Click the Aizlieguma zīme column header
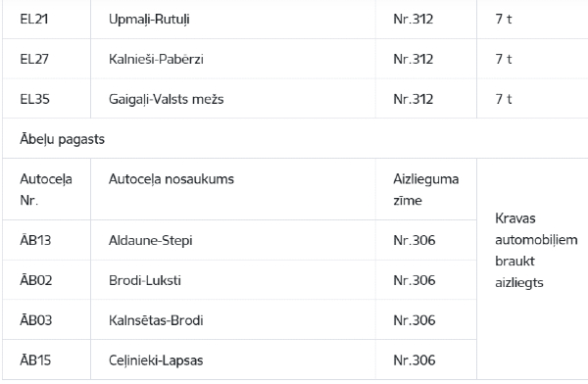This screenshot has width=588, height=384. pyautogui.click(x=426, y=189)
